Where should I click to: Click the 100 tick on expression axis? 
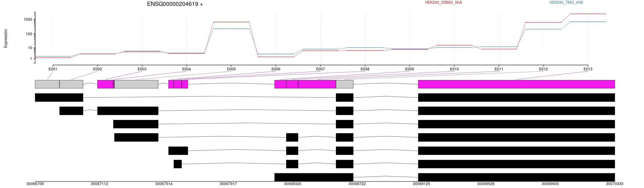[x=29, y=34]
